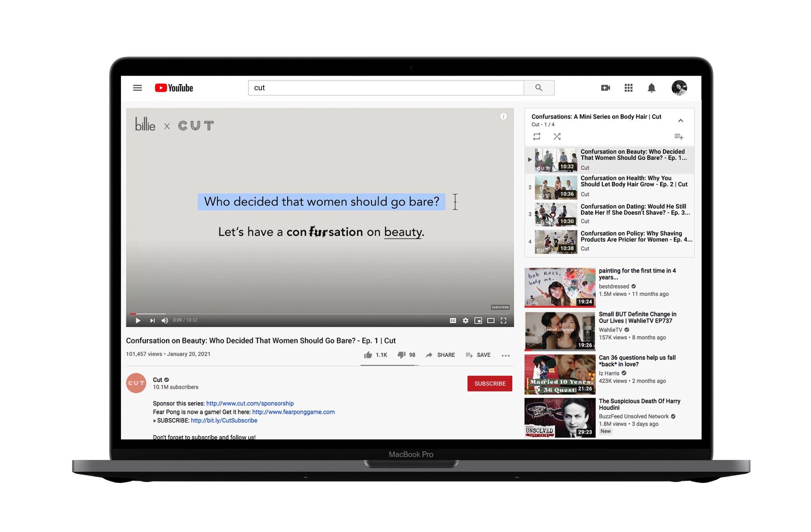
Task: Select Confursation on Policy Ep. 4 in the playlist
Action: tap(610, 242)
